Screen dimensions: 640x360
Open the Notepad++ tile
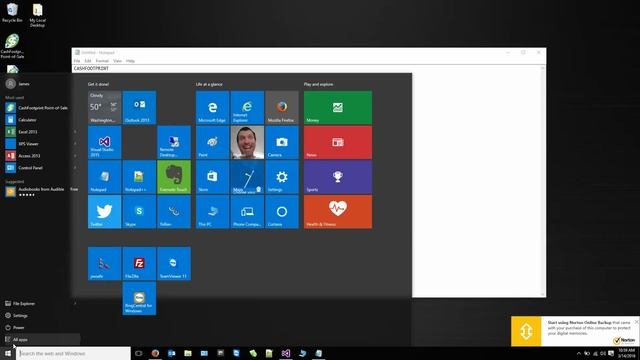tap(139, 177)
